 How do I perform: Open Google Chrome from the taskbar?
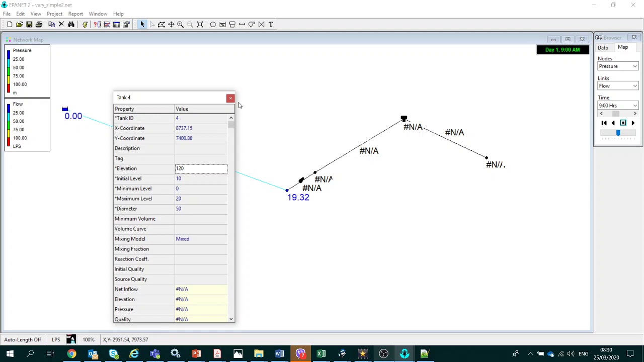(72, 354)
